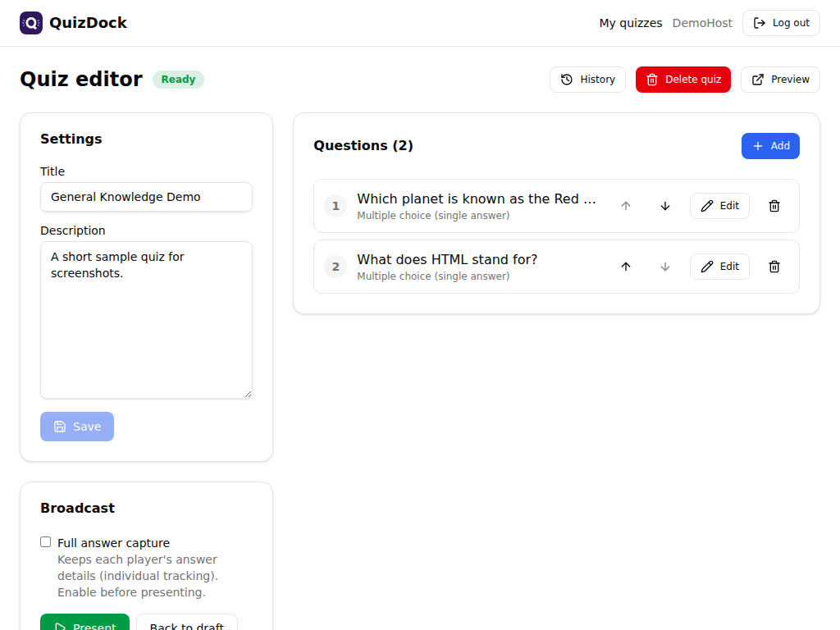Open the My quizzes page
This screenshot has height=630, width=840.
631,23
